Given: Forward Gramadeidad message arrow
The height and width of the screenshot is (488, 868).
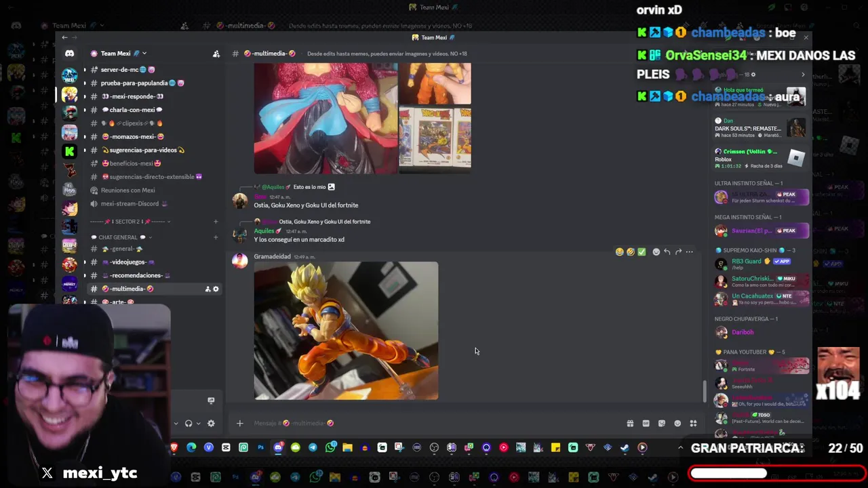Looking at the screenshot, I should pyautogui.click(x=678, y=252).
